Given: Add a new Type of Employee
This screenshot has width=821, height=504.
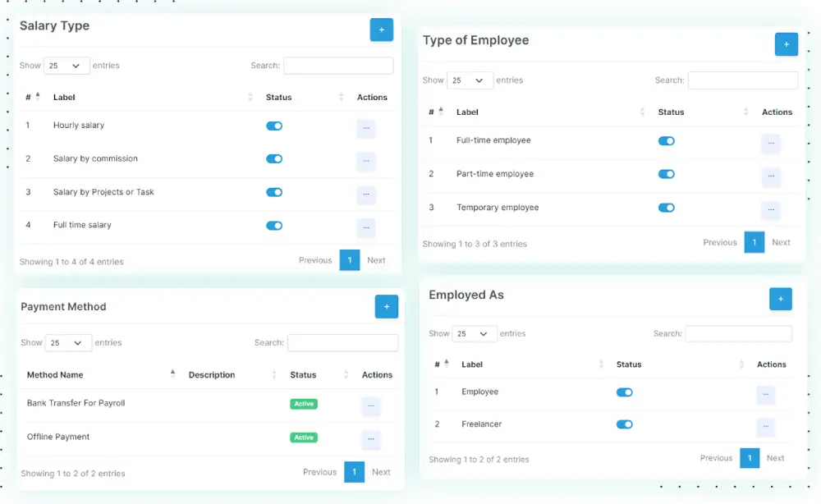Looking at the screenshot, I should (x=786, y=44).
